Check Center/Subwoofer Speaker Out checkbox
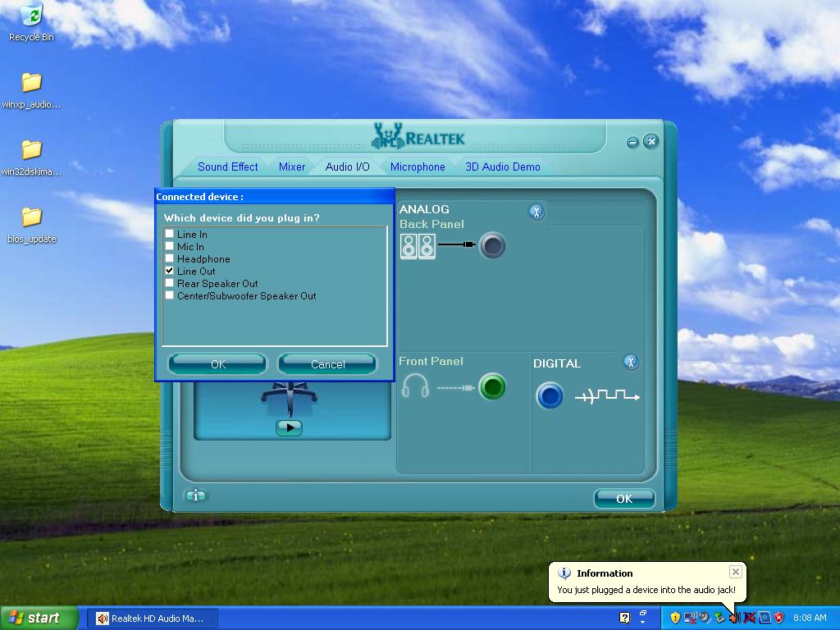Screen dimensions: 840x630 tap(169, 295)
